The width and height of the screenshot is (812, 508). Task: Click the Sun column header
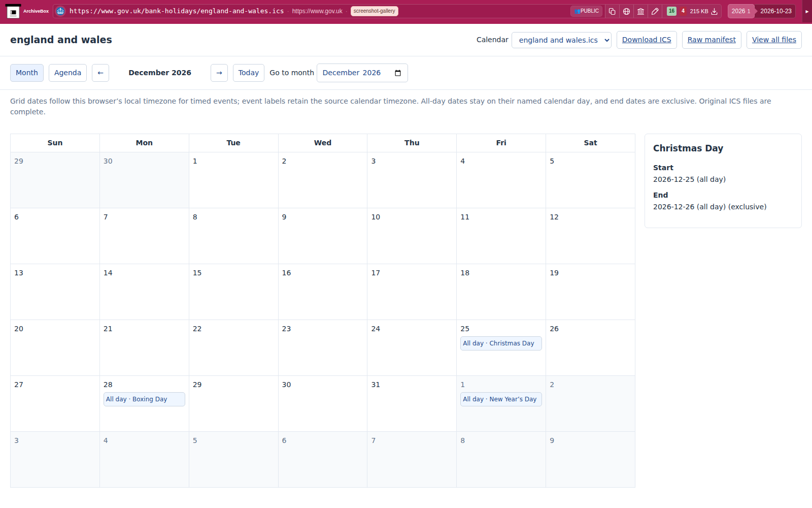[55, 143]
